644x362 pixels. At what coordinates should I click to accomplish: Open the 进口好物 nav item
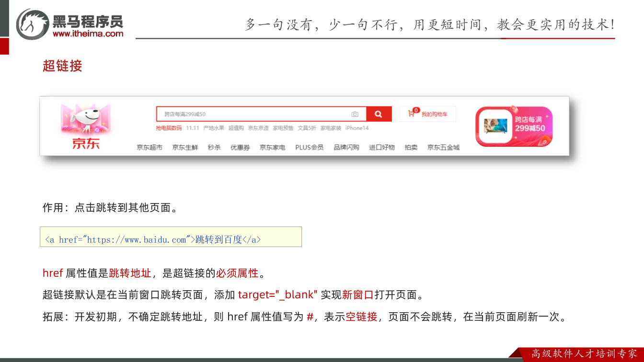[x=382, y=147]
